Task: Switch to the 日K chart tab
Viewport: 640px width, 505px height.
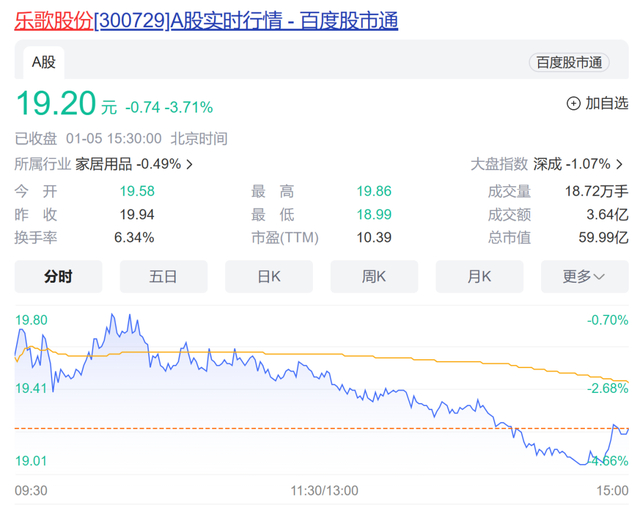Action: 269,276
